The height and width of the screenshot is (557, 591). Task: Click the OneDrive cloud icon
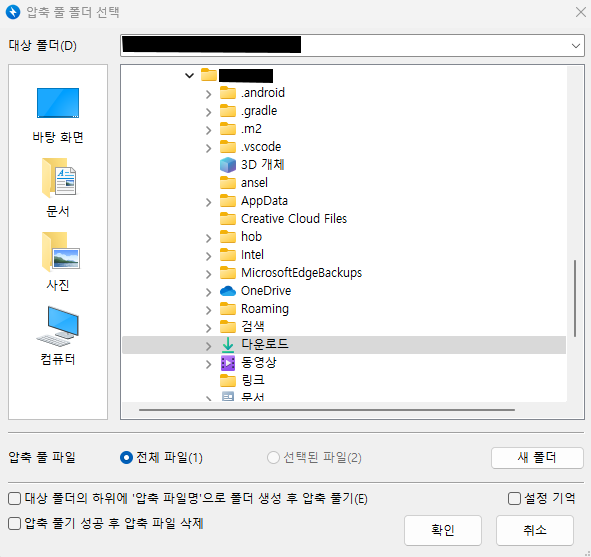pyautogui.click(x=228, y=291)
